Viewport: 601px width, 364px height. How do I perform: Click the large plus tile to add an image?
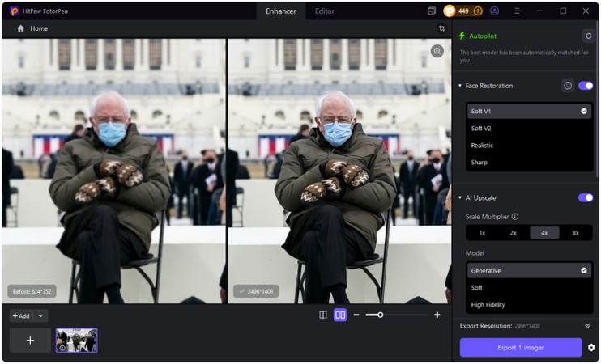pyautogui.click(x=30, y=341)
